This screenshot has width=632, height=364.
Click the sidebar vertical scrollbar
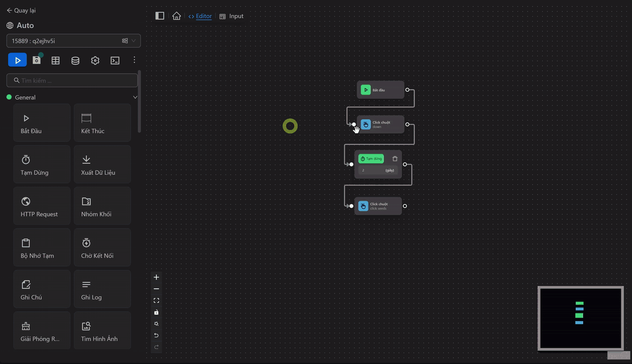point(140,101)
